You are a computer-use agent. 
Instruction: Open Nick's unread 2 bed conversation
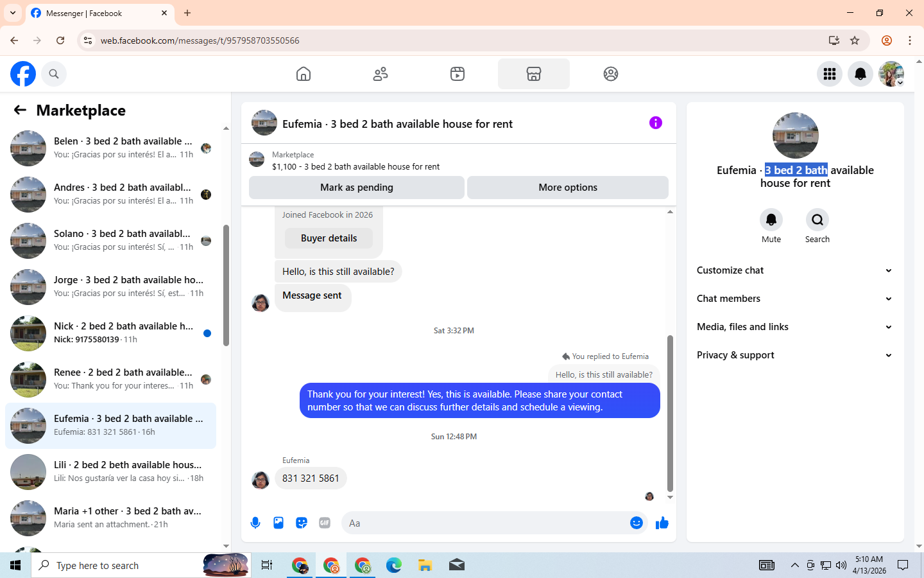click(x=110, y=333)
